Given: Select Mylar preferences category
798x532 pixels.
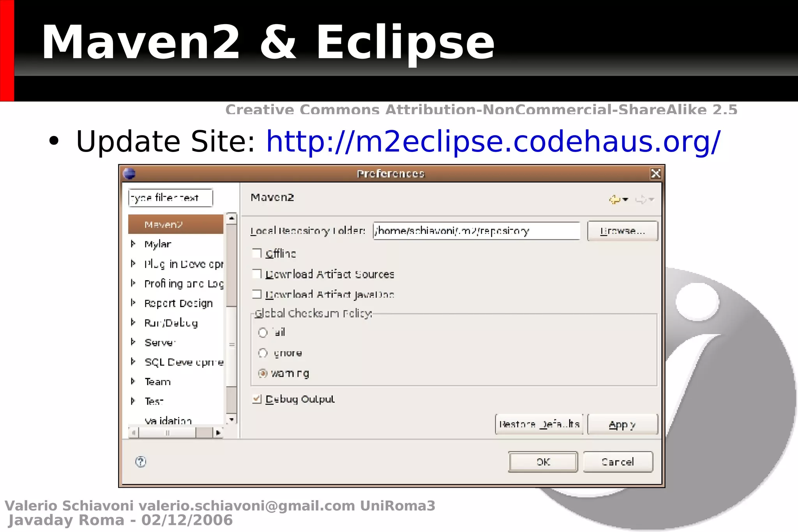Looking at the screenshot, I should [157, 244].
